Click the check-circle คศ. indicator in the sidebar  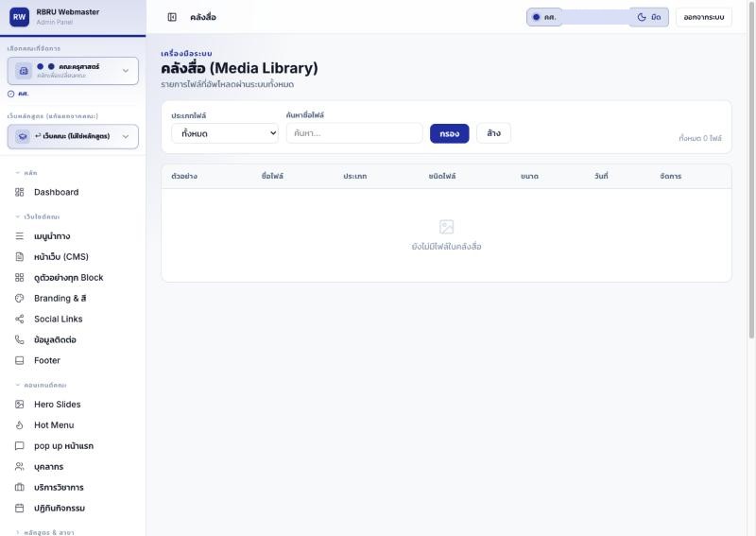(18, 94)
